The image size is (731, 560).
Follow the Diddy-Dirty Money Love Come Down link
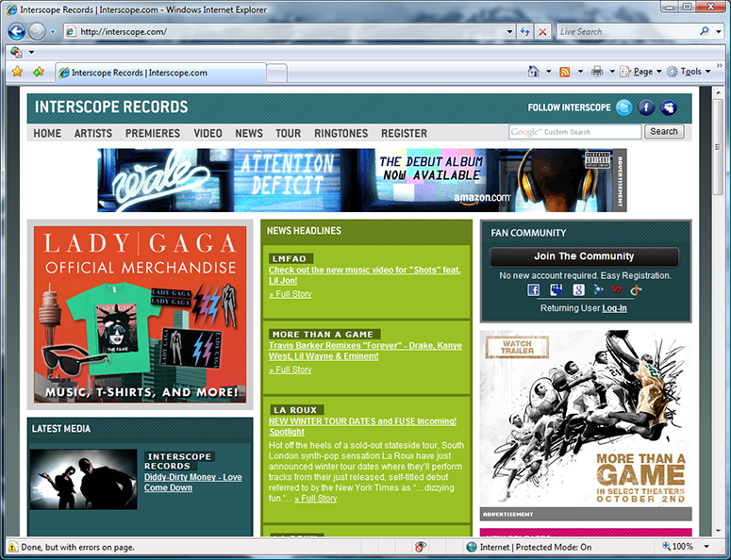(192, 483)
